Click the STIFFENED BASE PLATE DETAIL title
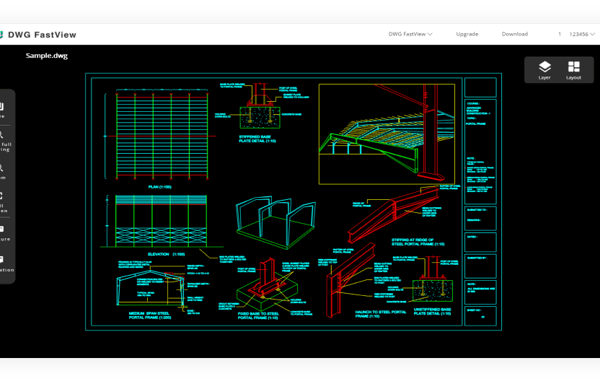Image resolution: width=600 pixels, height=384 pixels. coord(257,139)
